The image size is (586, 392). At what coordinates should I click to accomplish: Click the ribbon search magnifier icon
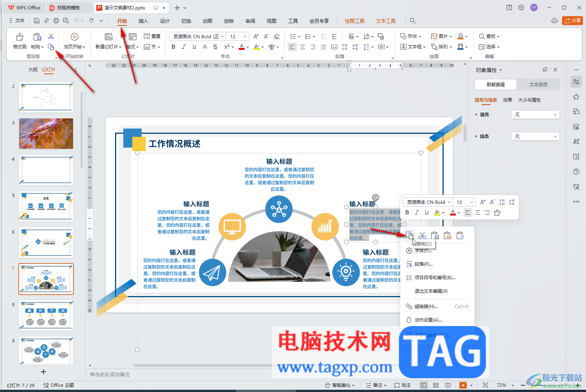(413, 21)
